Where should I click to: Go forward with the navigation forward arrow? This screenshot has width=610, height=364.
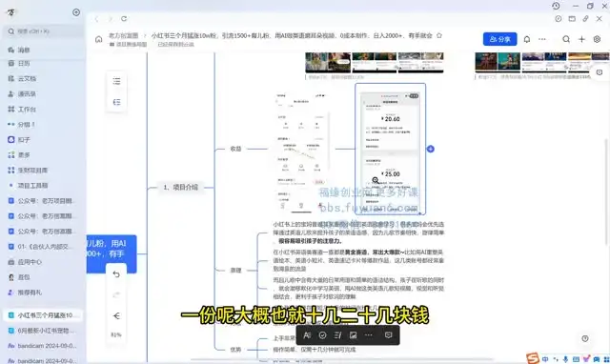[x=111, y=19]
